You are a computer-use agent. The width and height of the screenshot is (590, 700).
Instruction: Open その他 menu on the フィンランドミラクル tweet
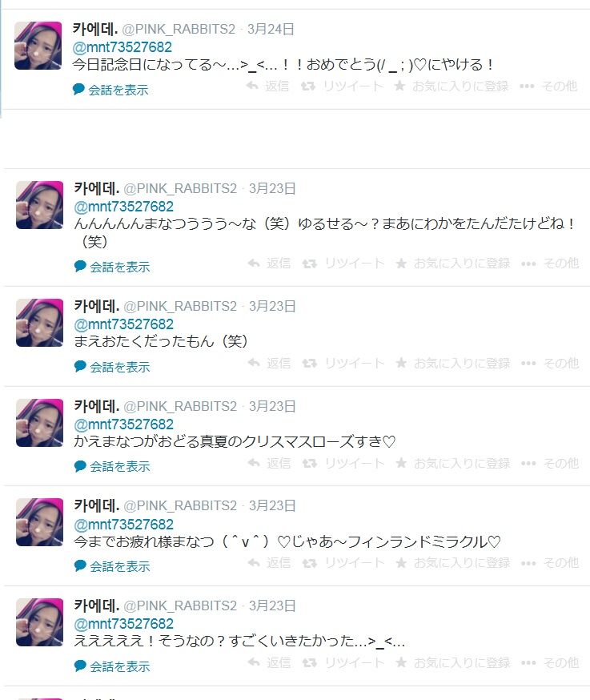[550, 562]
